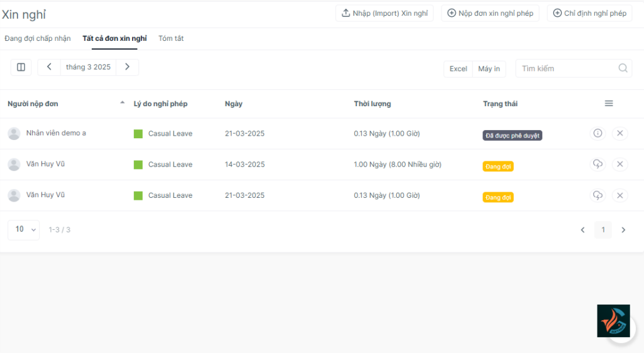Screen dimensions: 644x353
Task: Cancel Nhân viên demo a leave request
Action: pos(619,133)
